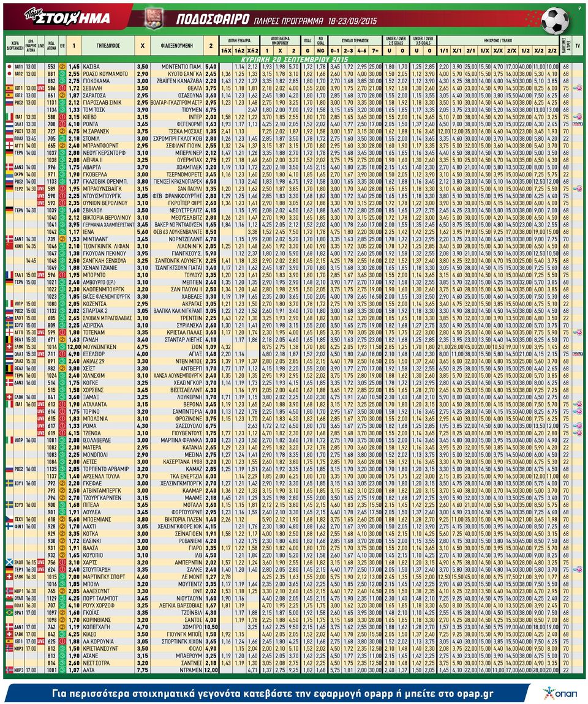Click the away team ΛΕΓΚΙΑ ΒΑΡΣΟΒΙΑΣ
The image size is (588, 704).
coord(181,605)
